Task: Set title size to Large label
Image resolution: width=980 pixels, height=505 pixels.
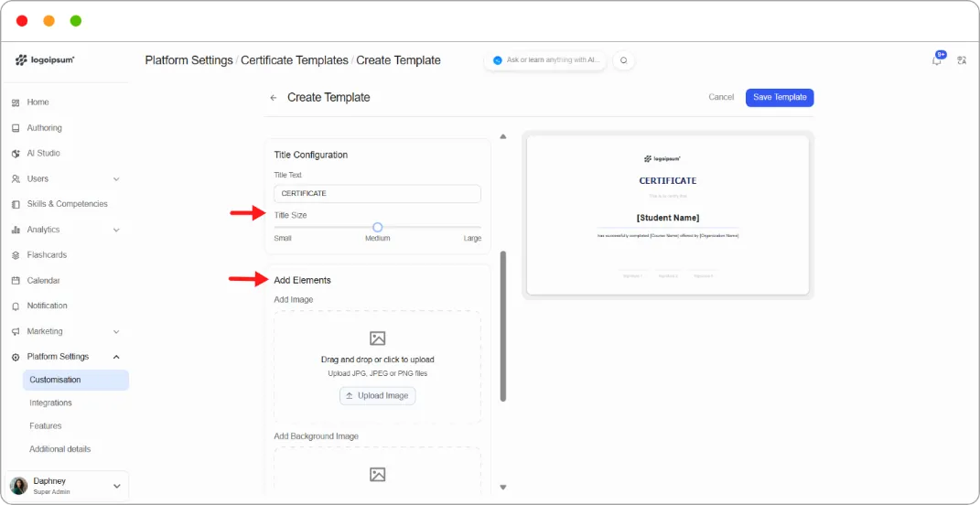Action: pyautogui.click(x=472, y=238)
